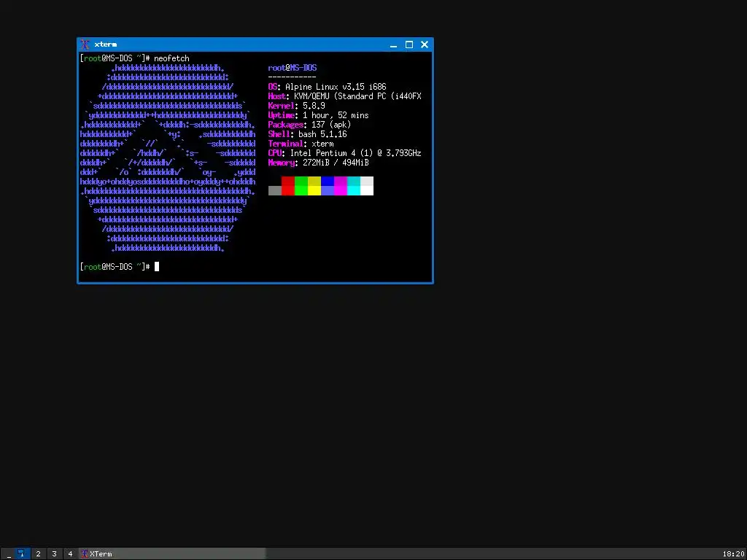This screenshot has height=560, width=747.
Task: Click the gray swatch in the neofetch palette
Action: [275, 190]
